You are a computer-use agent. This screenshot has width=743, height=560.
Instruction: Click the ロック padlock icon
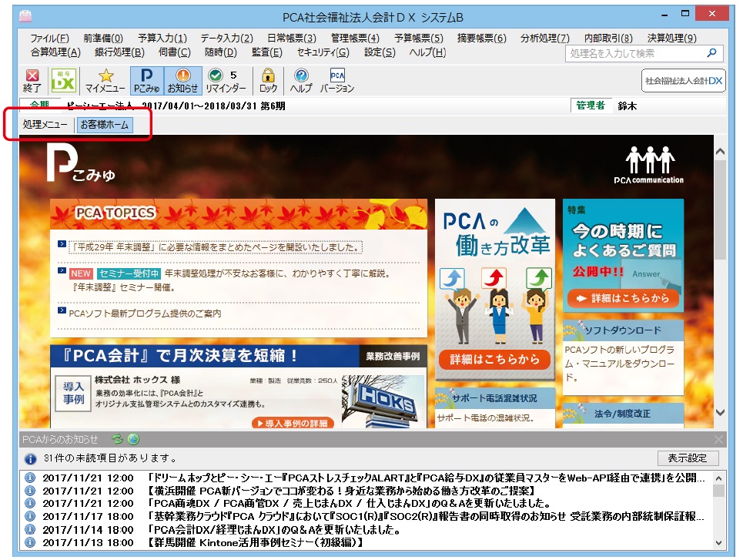(268, 80)
